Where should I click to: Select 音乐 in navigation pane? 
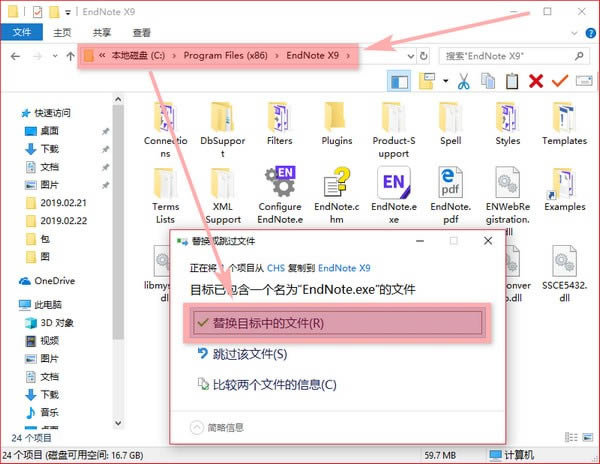[42, 412]
